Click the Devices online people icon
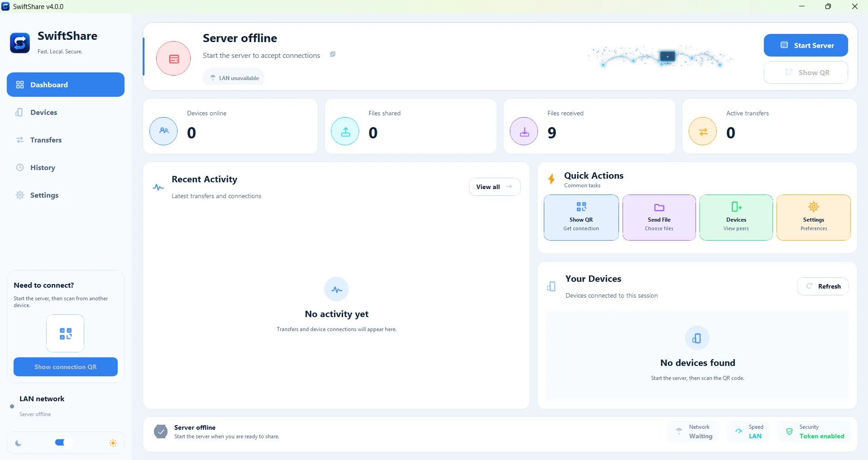The height and width of the screenshot is (460, 868). 163,131
